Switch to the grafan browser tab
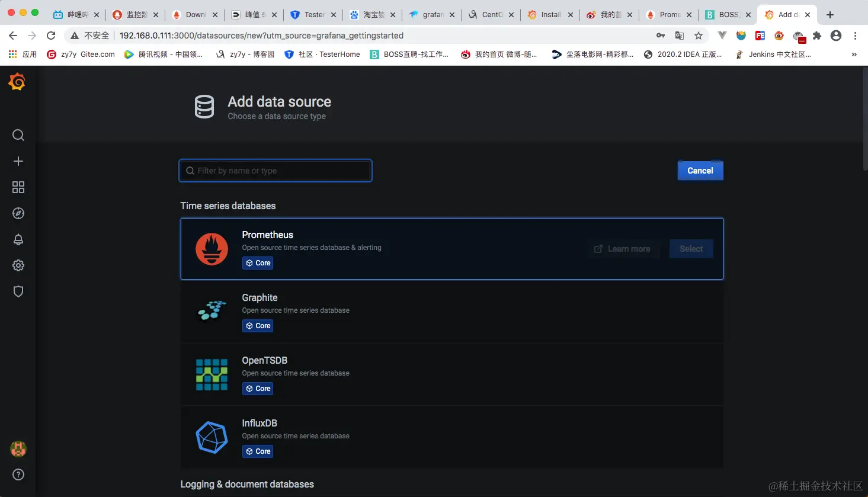This screenshot has width=868, height=497. 431,15
